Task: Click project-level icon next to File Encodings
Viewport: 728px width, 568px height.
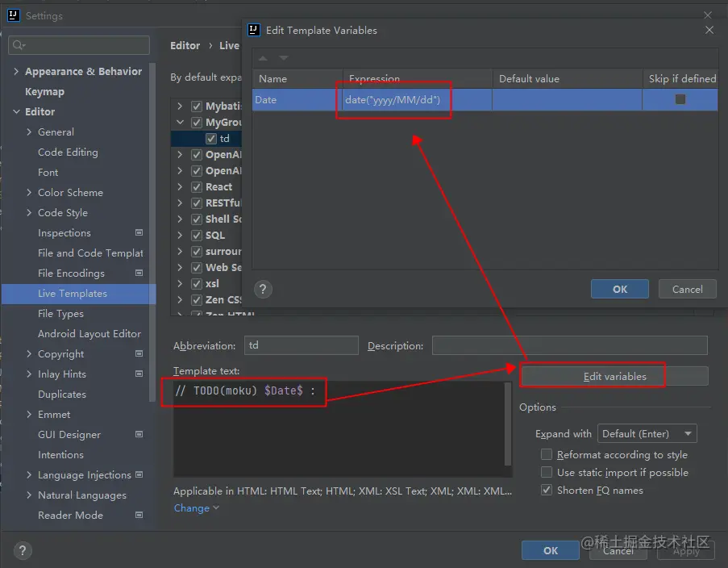Action: (x=139, y=273)
